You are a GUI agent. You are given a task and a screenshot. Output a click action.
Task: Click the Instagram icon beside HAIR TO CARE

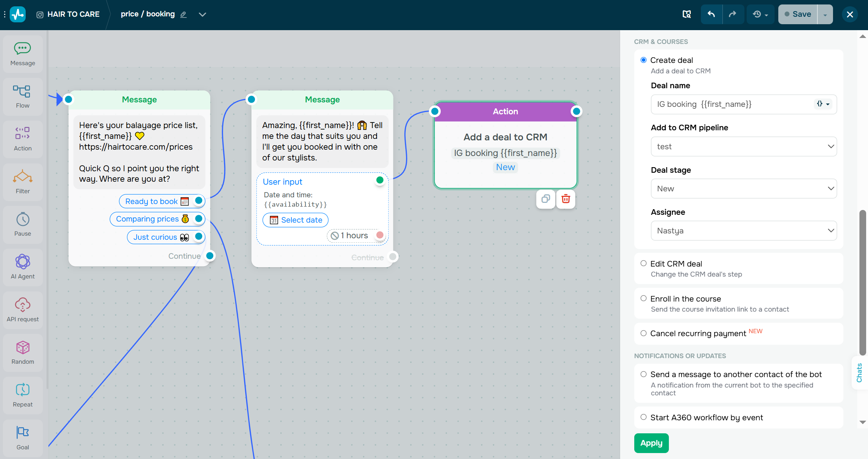(40, 15)
